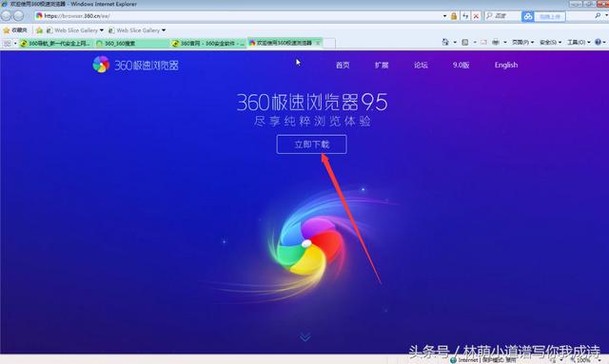
Task: Click the 百度 search box
Action: tap(502, 16)
